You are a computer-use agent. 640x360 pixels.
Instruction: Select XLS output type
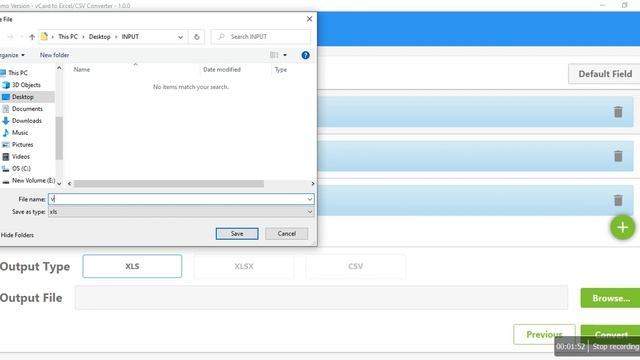(132, 266)
